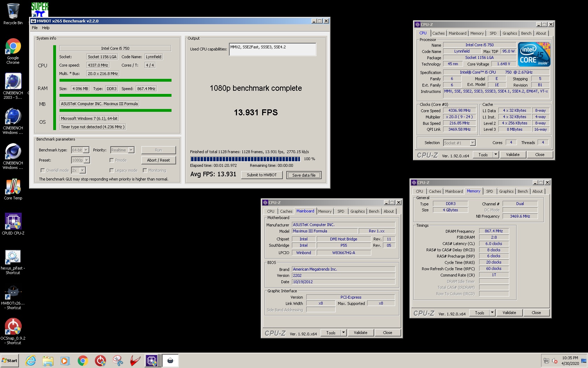588x368 pixels.
Task: Open the second CINEBENCH Windows shortcut
Action: [x=13, y=156]
